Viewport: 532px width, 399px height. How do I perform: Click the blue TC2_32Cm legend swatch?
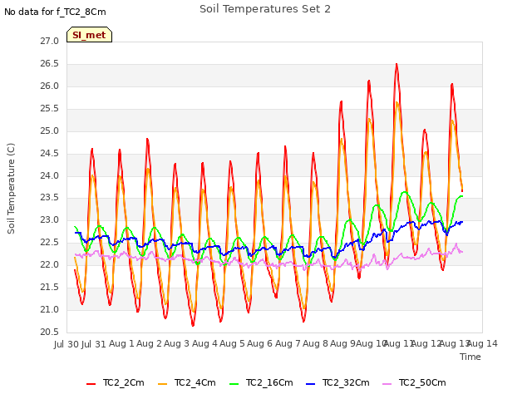click(x=310, y=384)
